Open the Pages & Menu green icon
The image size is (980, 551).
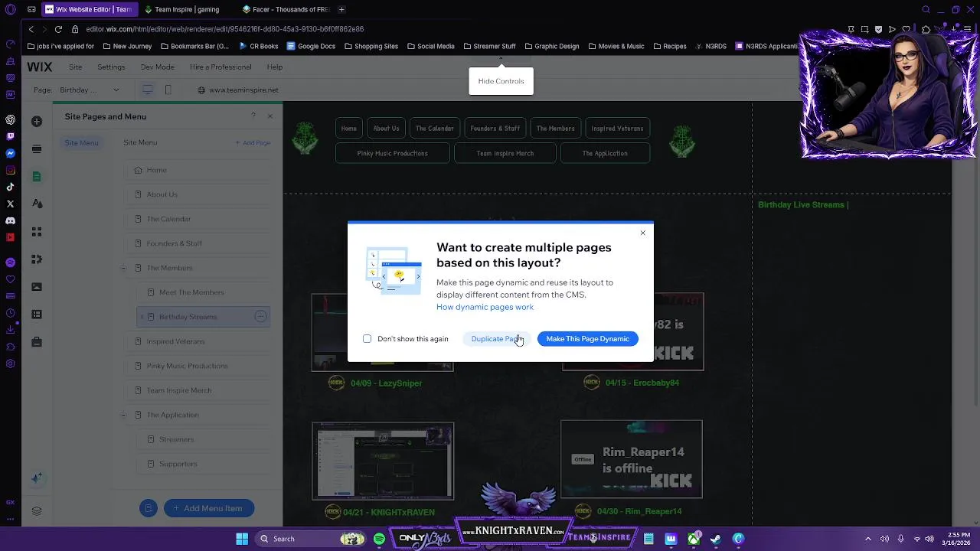(37, 177)
